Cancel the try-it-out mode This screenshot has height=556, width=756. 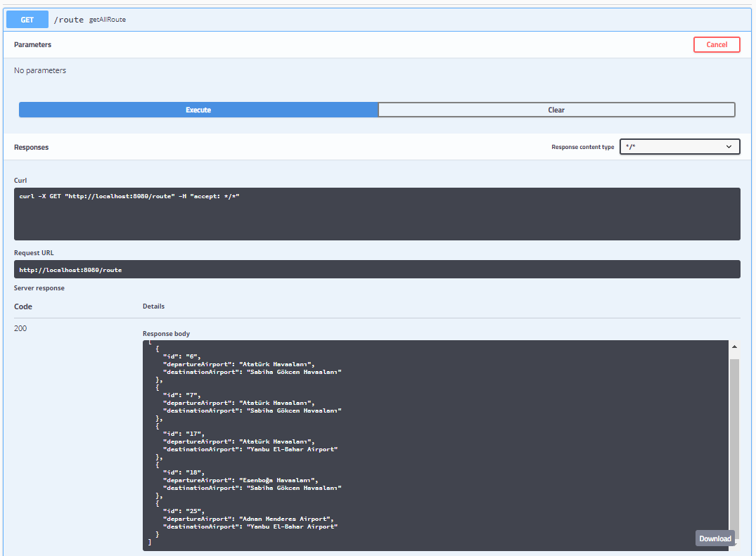[717, 44]
